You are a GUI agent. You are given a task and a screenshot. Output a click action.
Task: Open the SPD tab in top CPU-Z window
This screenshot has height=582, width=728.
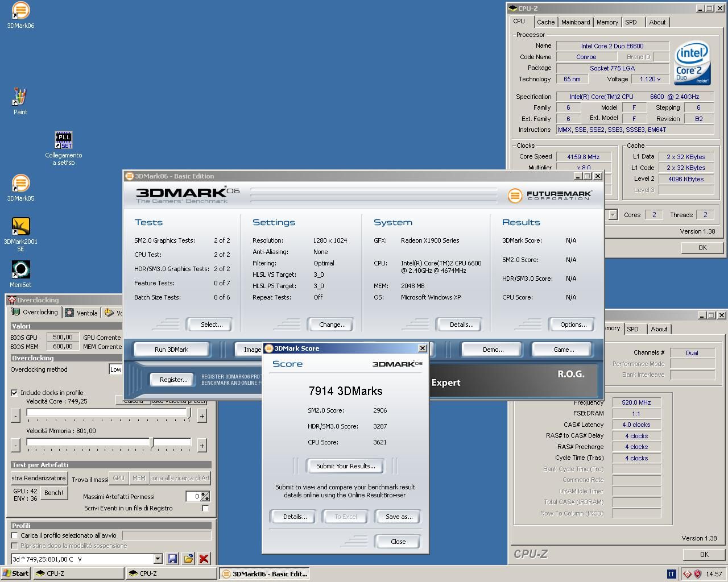pyautogui.click(x=631, y=22)
